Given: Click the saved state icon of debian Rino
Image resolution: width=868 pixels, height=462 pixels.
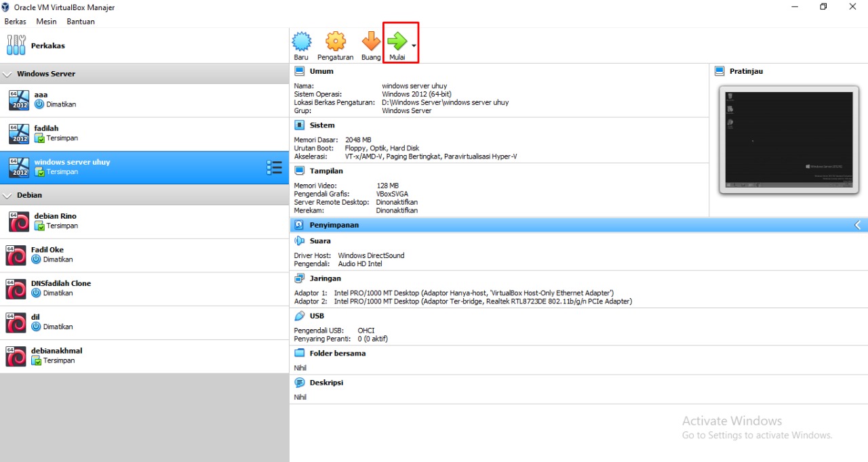Looking at the screenshot, I should [39, 226].
